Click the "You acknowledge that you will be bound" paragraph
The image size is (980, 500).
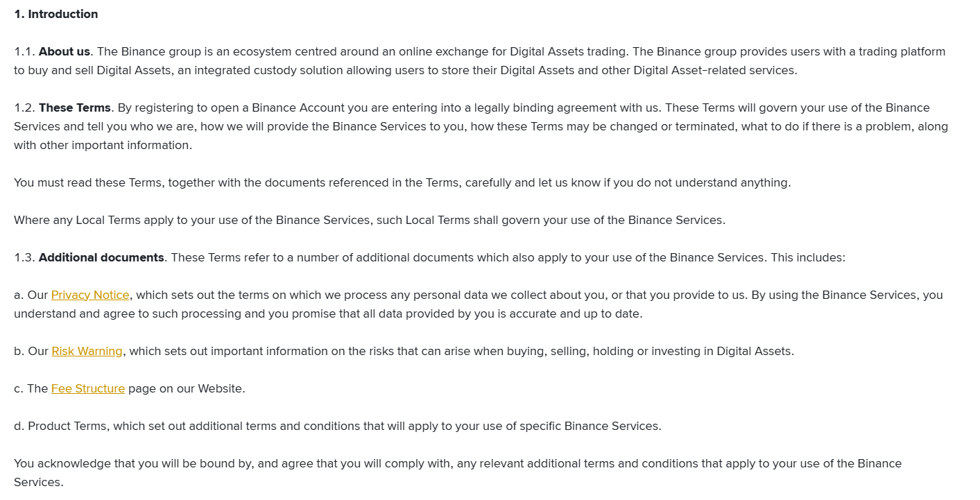tap(458, 463)
